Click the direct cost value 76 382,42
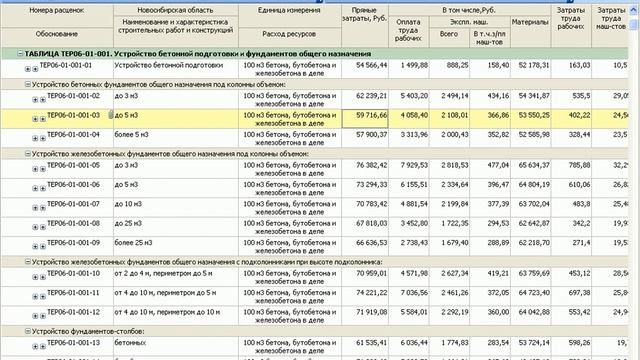 pos(371,165)
